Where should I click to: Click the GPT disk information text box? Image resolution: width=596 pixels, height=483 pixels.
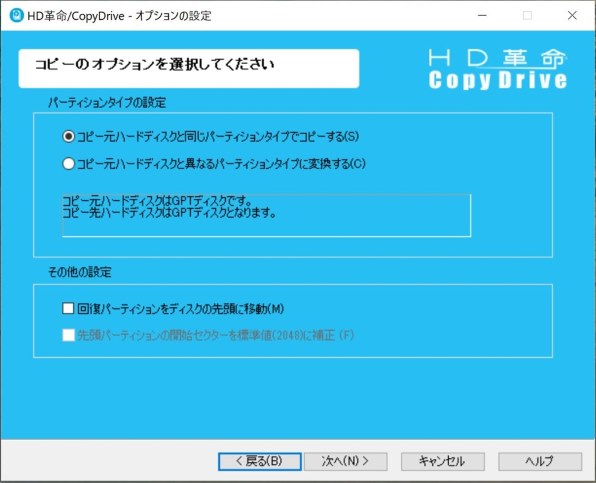[266, 215]
